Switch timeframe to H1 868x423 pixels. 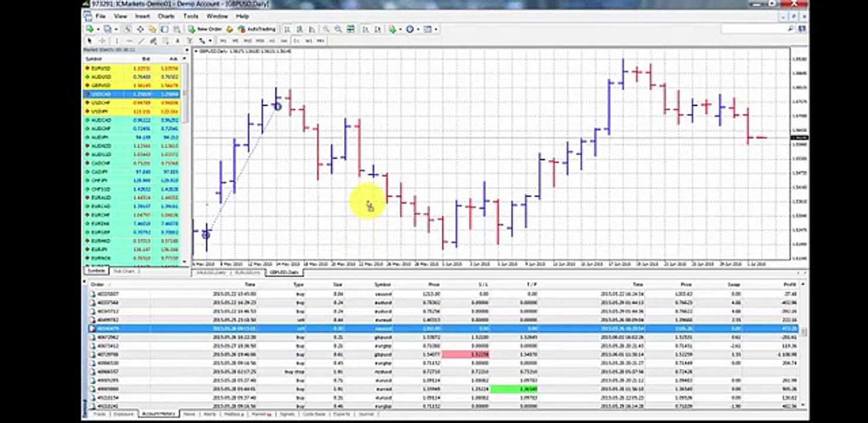click(x=272, y=41)
